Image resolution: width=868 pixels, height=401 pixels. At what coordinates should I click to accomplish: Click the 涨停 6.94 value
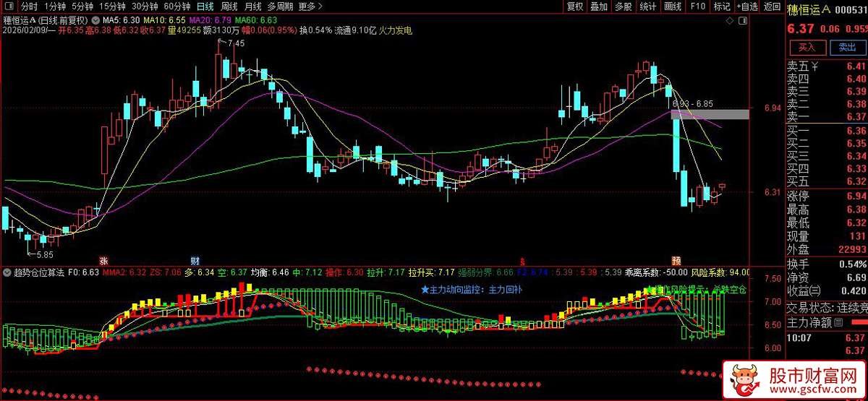tap(856, 196)
